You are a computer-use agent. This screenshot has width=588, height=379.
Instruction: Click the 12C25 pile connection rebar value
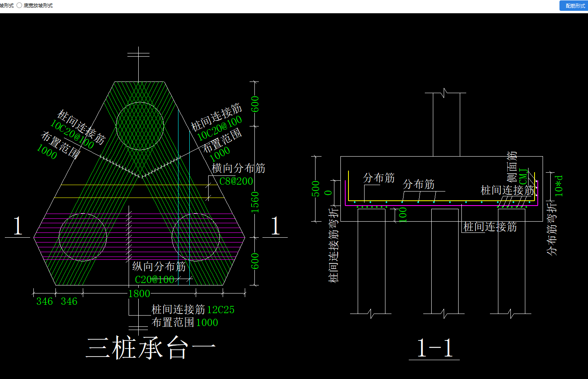(x=220, y=310)
